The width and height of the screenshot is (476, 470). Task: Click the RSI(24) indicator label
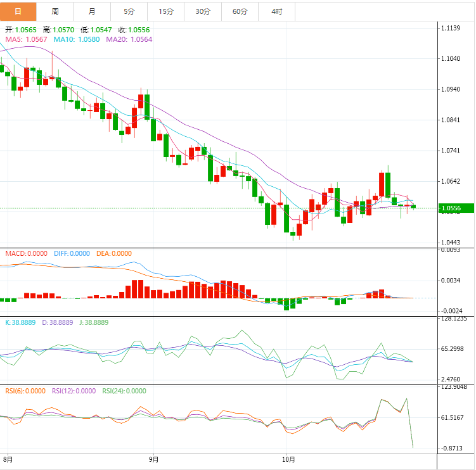pos(124,391)
